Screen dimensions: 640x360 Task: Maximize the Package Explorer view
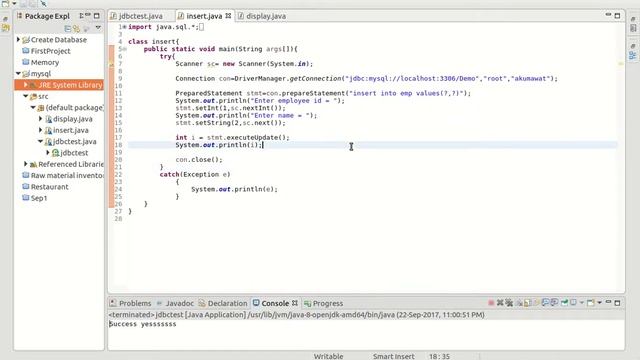(x=97, y=16)
